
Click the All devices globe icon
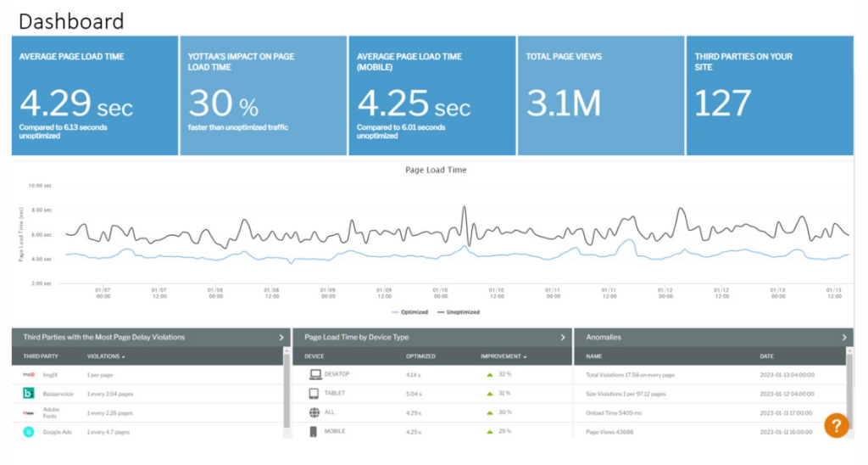(x=314, y=412)
